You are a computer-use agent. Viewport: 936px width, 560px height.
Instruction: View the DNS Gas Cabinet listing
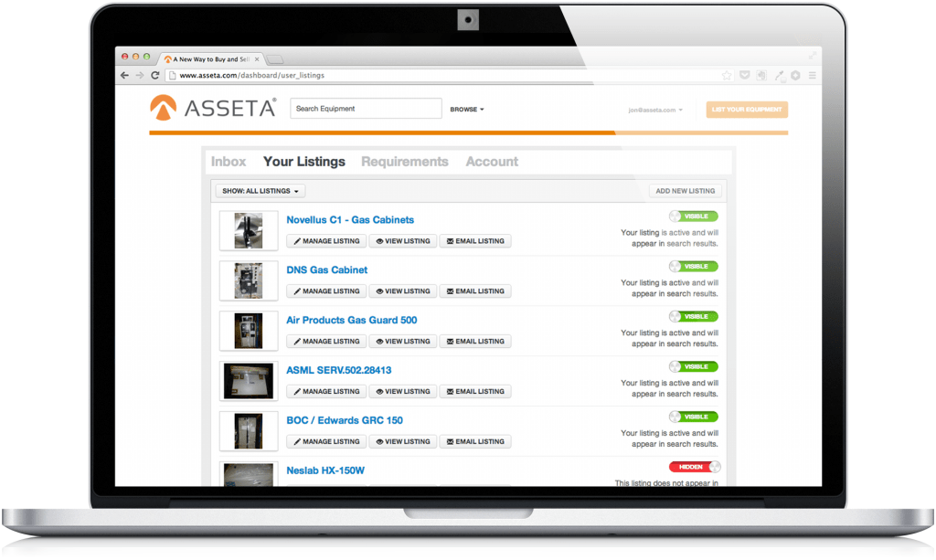[x=403, y=291]
